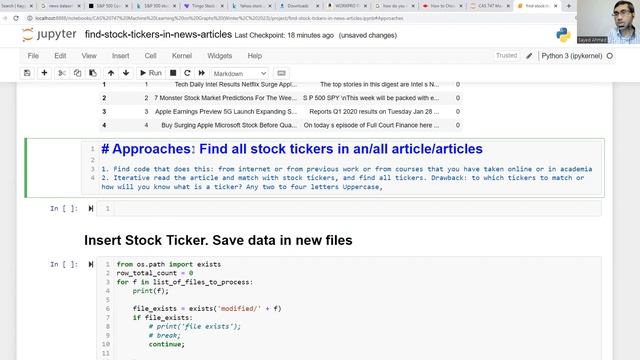Restart the kernel with the circular arrow icon
640x360 pixels.
pos(187,73)
